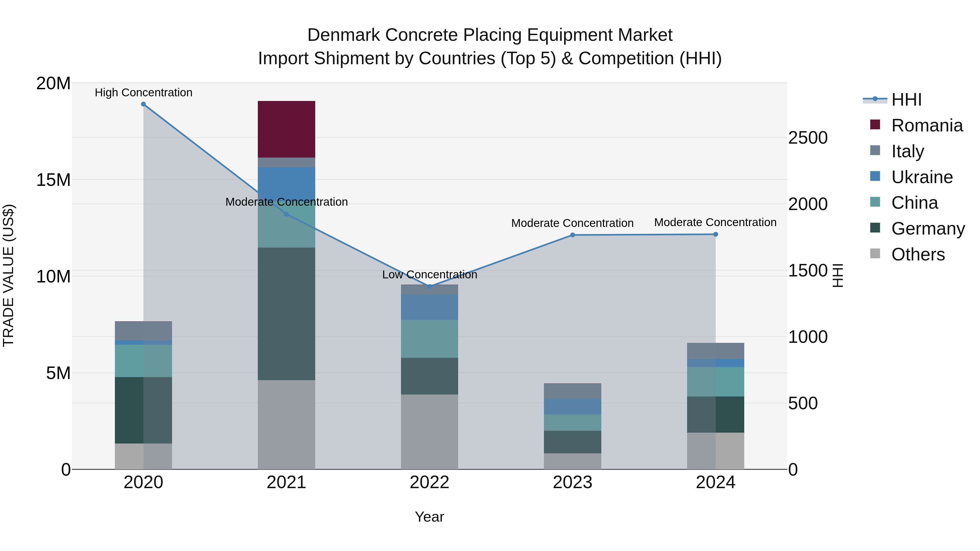The height and width of the screenshot is (551, 980).
Task: Click the '500' HHI axis tick label
Action: tap(803, 404)
